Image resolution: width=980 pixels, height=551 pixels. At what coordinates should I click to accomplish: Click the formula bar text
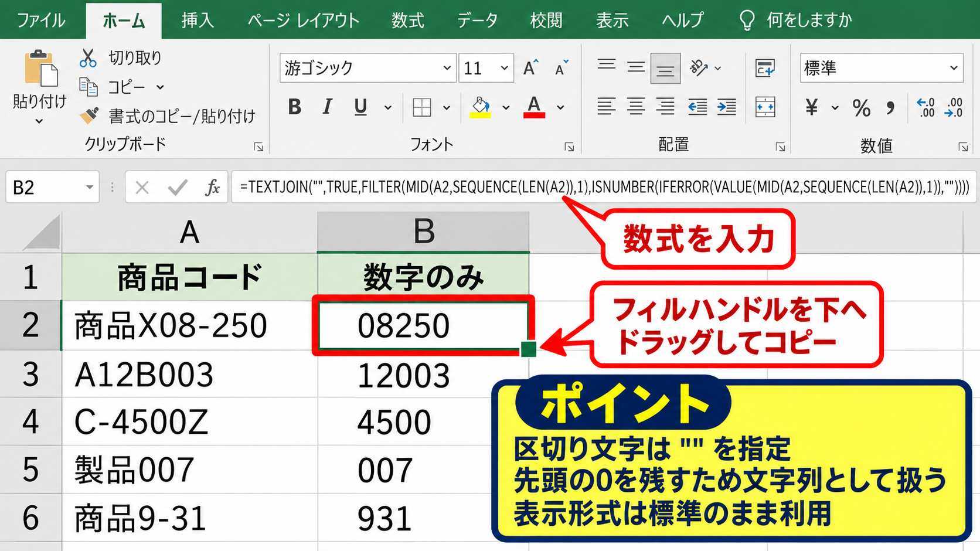[604, 187]
